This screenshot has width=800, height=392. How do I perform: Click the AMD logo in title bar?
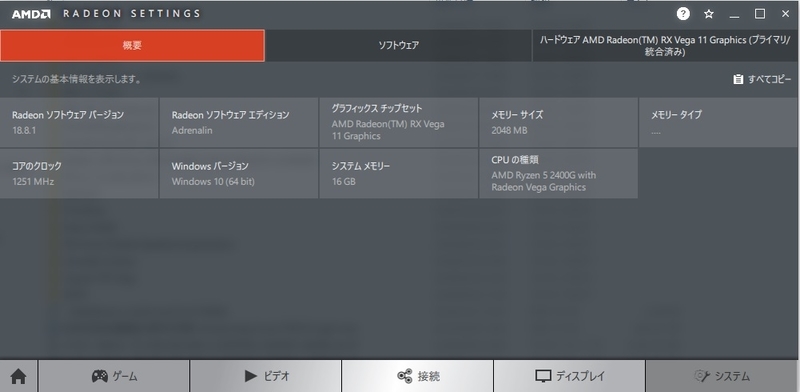[31, 14]
